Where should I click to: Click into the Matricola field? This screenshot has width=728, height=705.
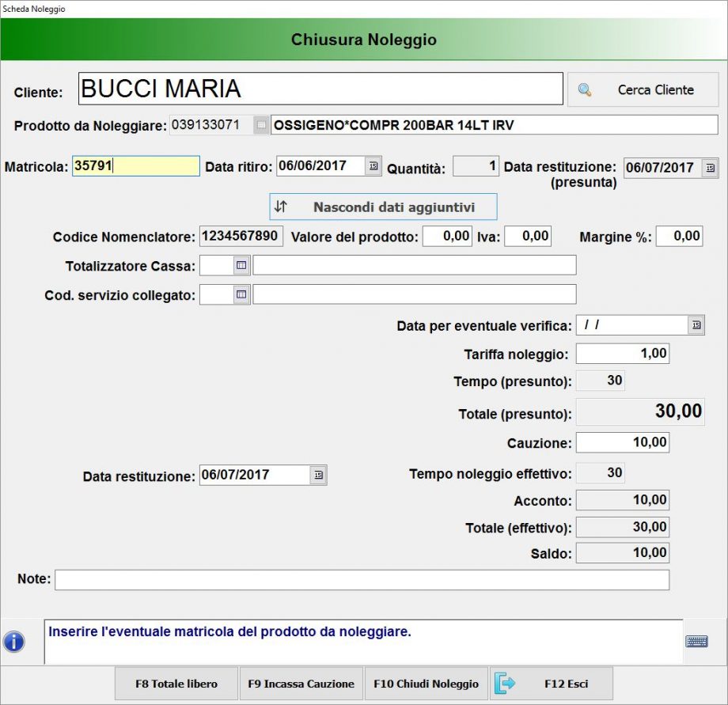[x=135, y=166]
